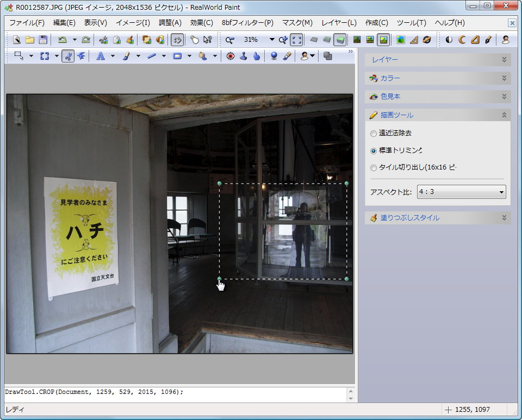
Task: Save the image with the floppy icon
Action: click(x=43, y=40)
